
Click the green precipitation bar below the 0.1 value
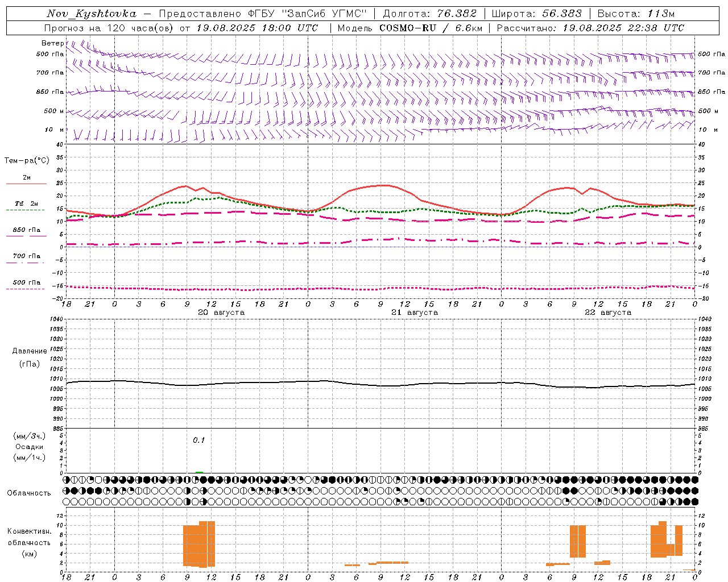pos(199,472)
